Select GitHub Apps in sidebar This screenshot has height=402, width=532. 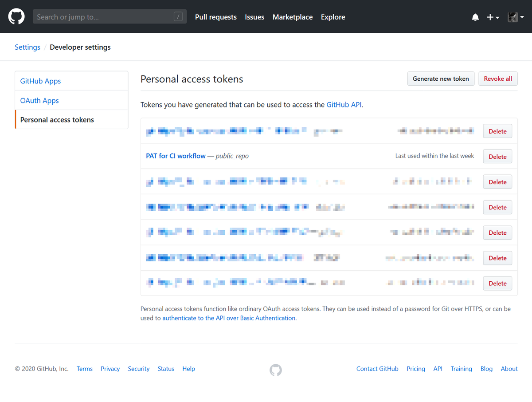coord(71,81)
